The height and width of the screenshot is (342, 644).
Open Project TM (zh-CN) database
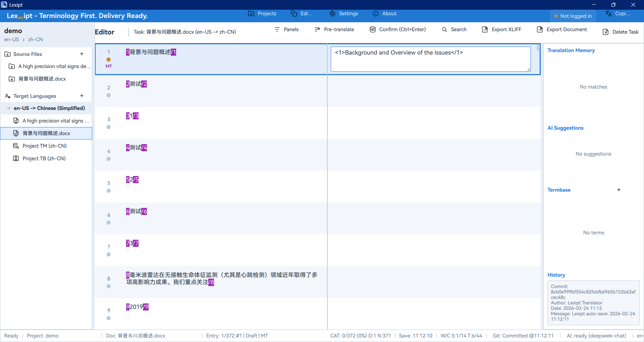44,146
